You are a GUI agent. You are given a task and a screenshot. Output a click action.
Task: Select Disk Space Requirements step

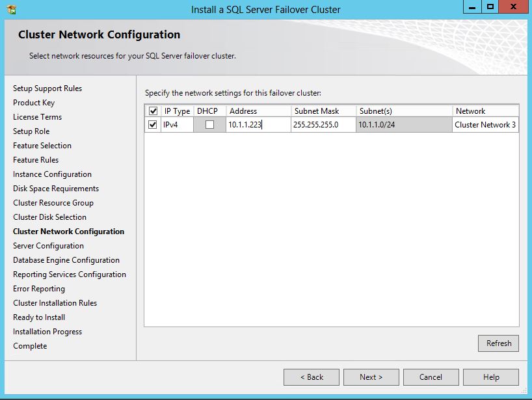[x=56, y=189]
